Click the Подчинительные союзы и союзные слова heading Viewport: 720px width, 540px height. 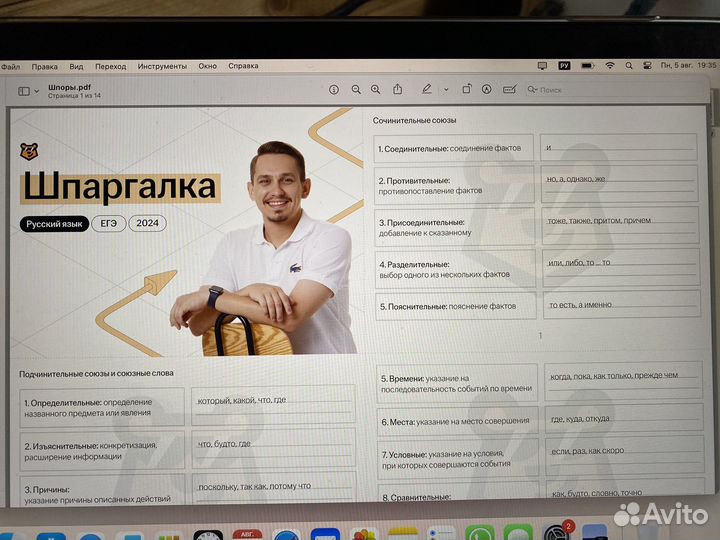click(x=96, y=374)
